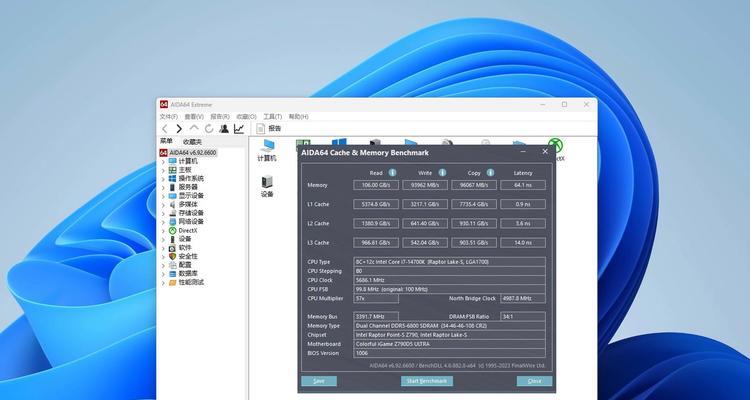Click the CPU Multiplier value 57x

pyautogui.click(x=376, y=299)
